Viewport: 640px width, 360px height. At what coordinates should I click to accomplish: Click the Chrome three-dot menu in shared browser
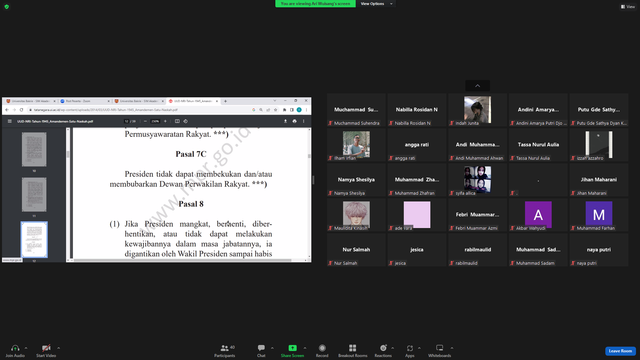[306, 110]
